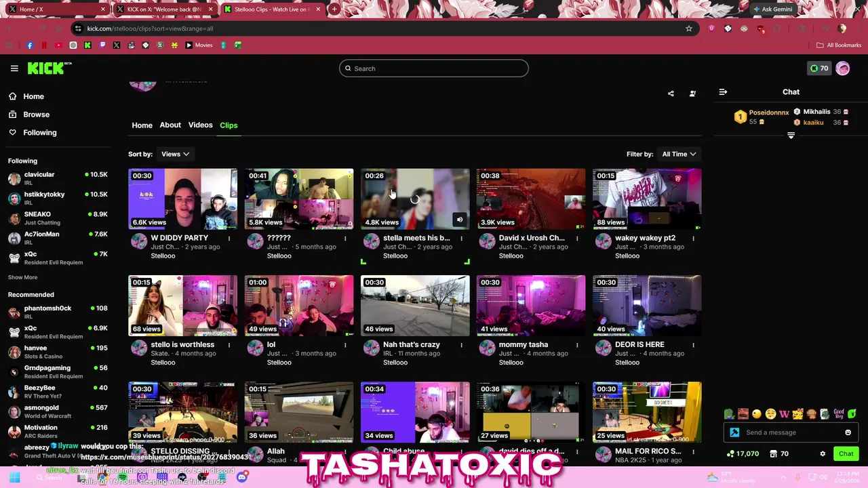Open options menu for the ?????? clip
Screen dimensions: 868x488
[345, 239]
